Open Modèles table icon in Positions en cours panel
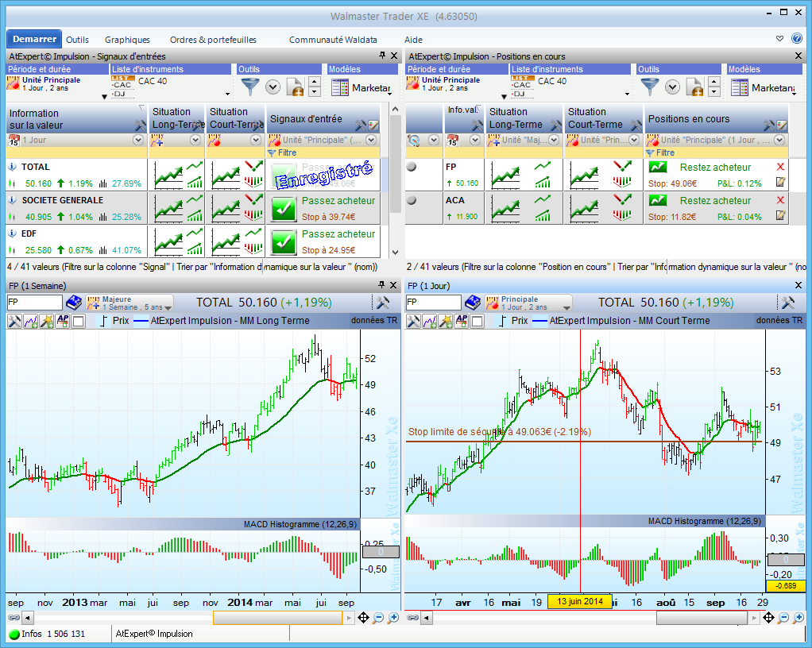This screenshot has height=648, width=812. pyautogui.click(x=740, y=87)
